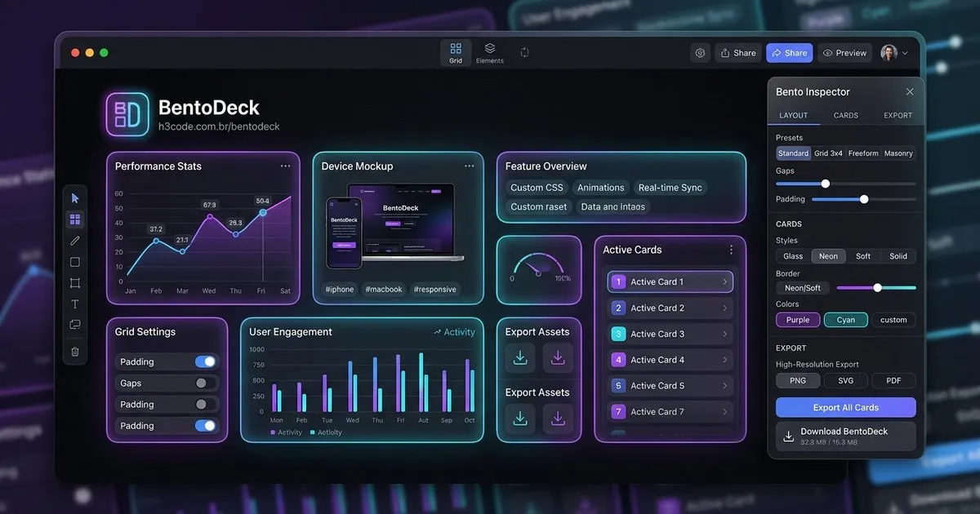The height and width of the screenshot is (514, 980).
Task: Adjust the Padding slider in Inspector
Action: (x=864, y=199)
